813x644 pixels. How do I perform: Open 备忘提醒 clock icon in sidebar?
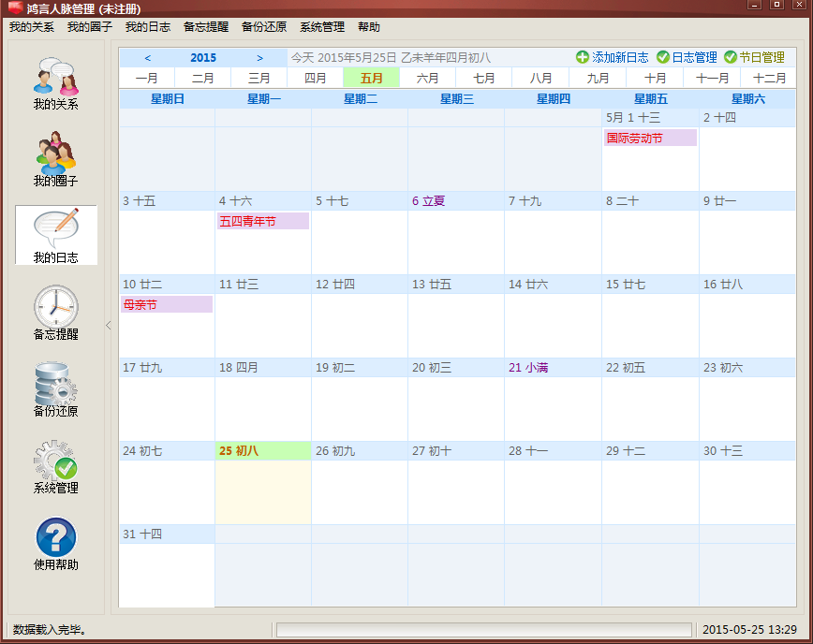[55, 307]
